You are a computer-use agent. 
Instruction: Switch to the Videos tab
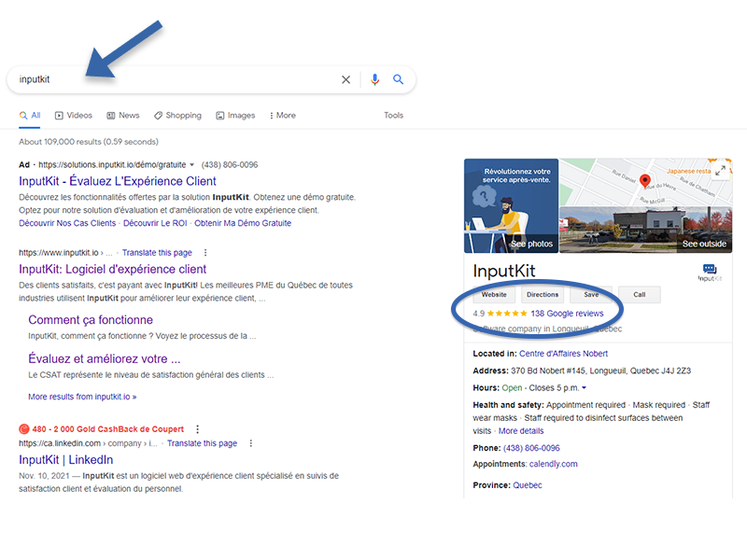pyautogui.click(x=73, y=116)
